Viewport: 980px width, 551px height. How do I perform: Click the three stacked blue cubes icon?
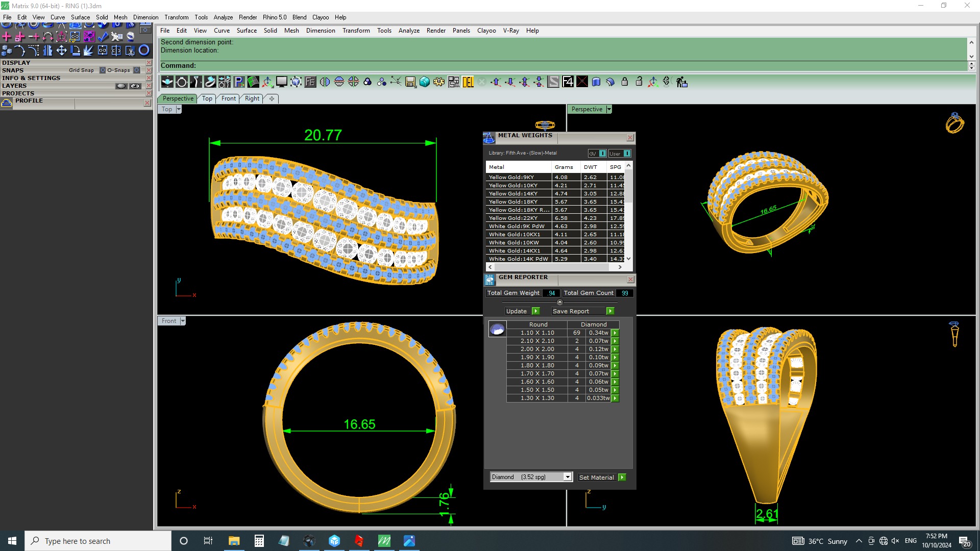(x=7, y=51)
